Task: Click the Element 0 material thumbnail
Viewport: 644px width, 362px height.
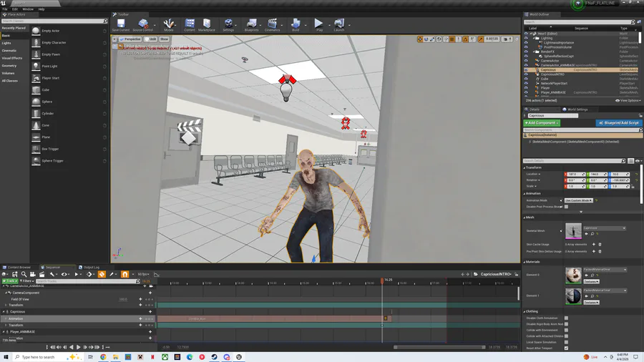Action: click(573, 275)
